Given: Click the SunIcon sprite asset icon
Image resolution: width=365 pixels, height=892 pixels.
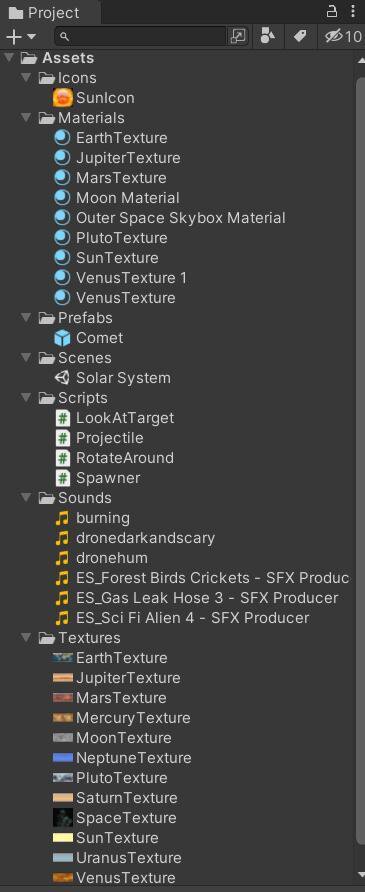Looking at the screenshot, I should [x=63, y=98].
